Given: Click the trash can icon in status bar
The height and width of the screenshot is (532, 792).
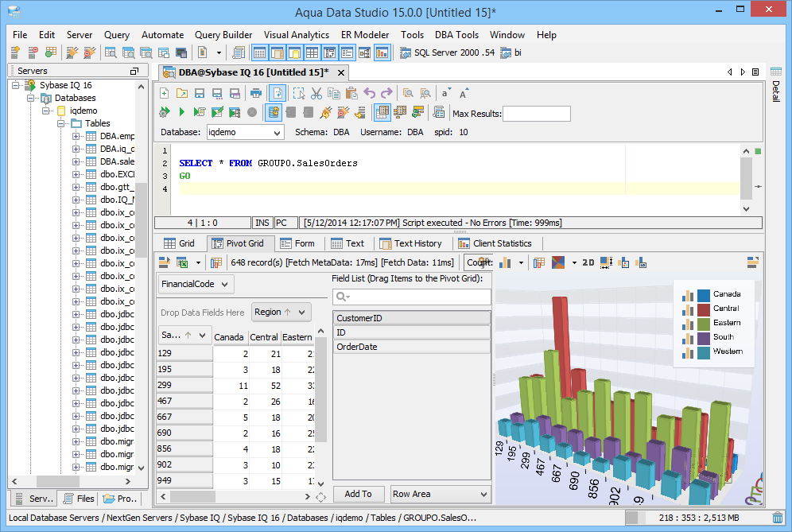Looking at the screenshot, I should [x=778, y=518].
